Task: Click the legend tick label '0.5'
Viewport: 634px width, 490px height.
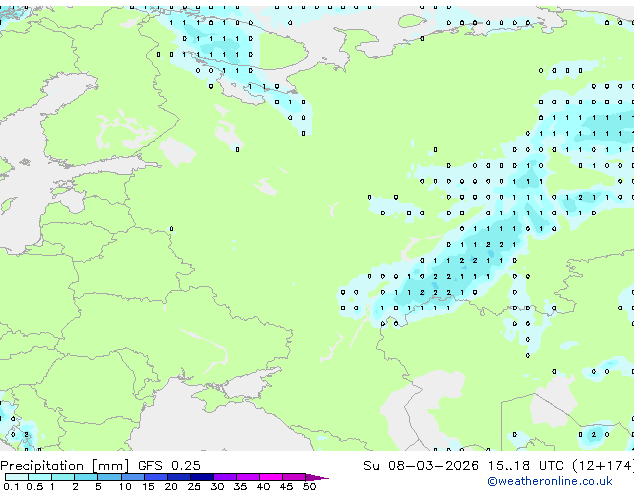Action: (34, 486)
